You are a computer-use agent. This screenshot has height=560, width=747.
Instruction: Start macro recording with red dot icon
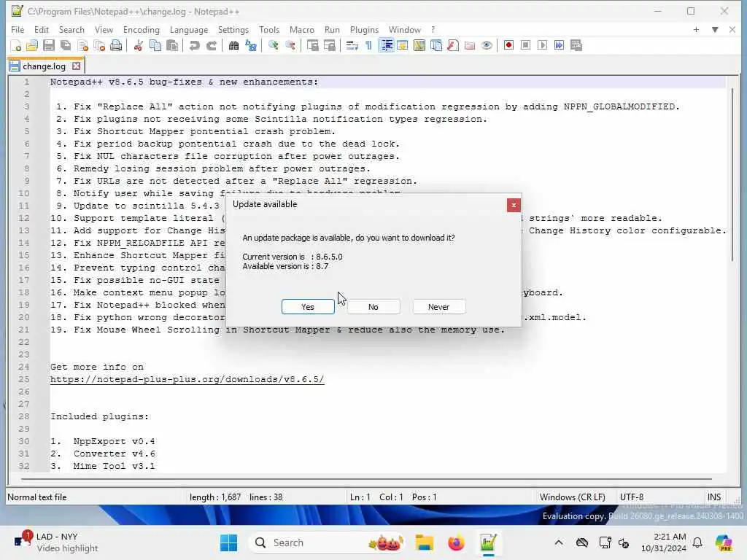pos(508,46)
